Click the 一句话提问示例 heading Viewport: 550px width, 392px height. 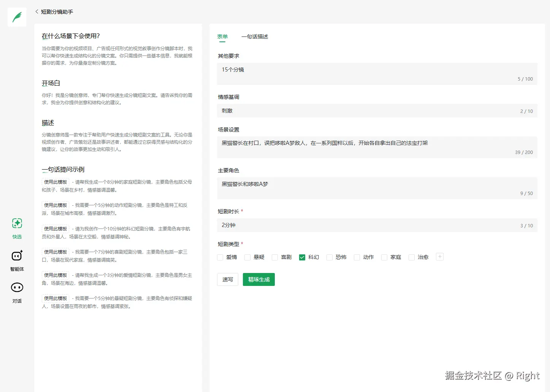pyautogui.click(x=63, y=170)
